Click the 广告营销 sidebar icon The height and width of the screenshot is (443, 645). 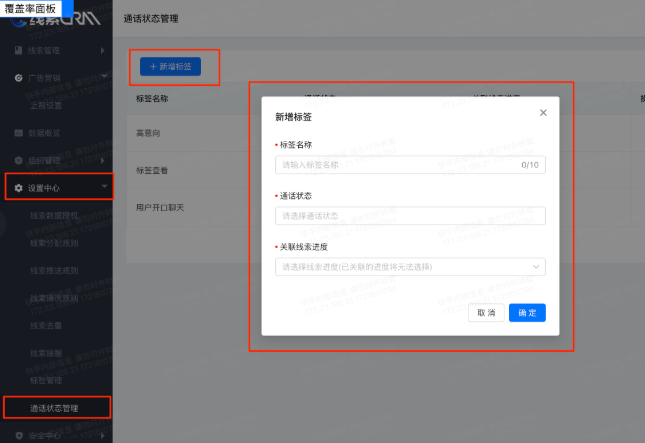coord(18,78)
